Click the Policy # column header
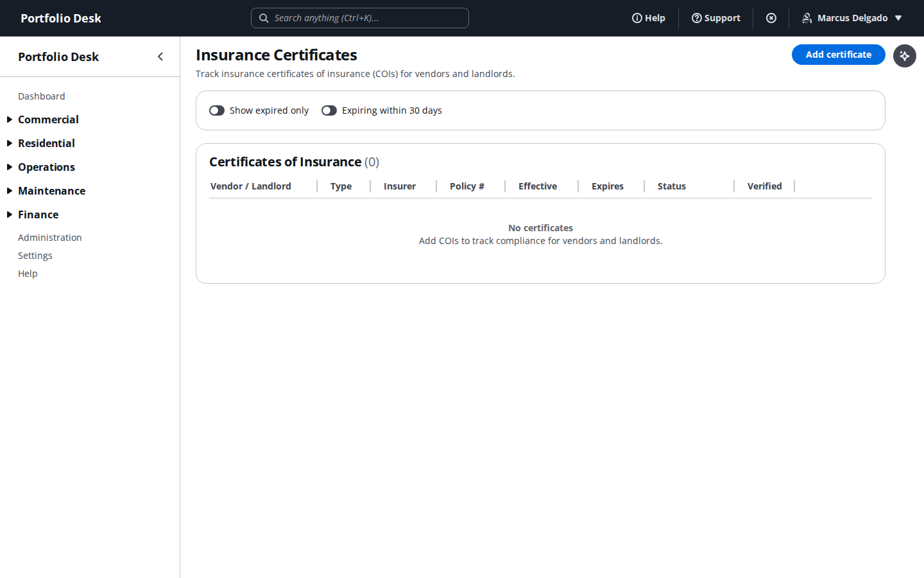 click(467, 186)
